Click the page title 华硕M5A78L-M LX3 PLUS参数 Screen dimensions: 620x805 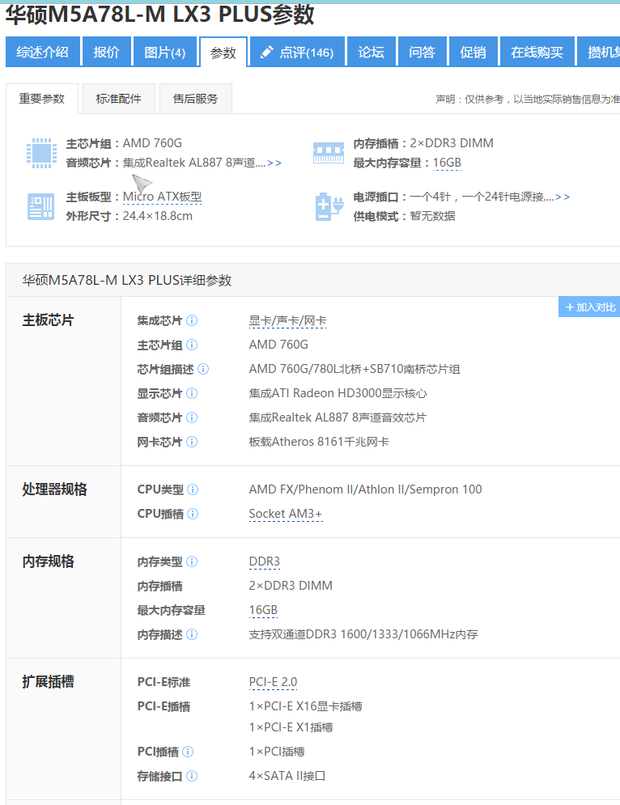[x=160, y=14]
